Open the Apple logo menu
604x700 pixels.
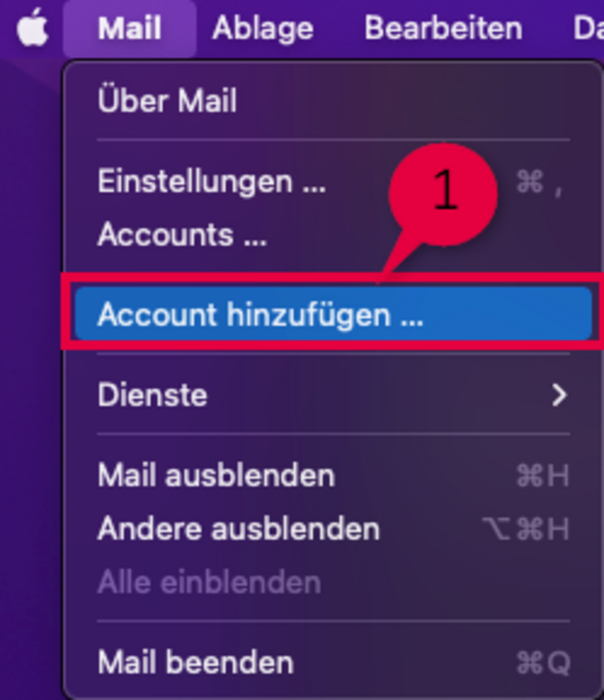32,27
